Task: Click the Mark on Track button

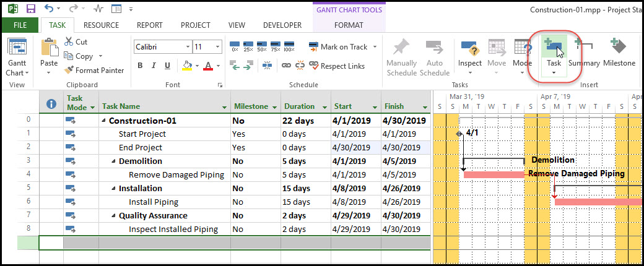Action: coord(338,47)
